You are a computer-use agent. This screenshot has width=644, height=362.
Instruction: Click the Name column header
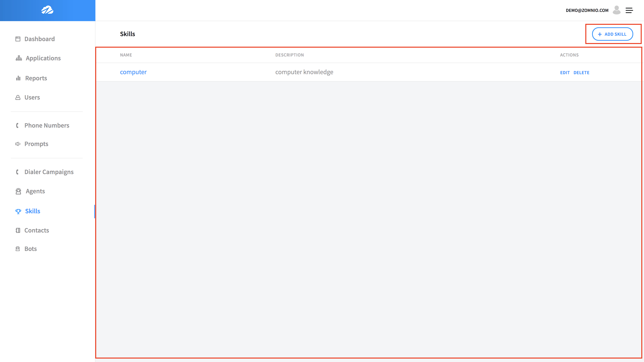tap(126, 55)
